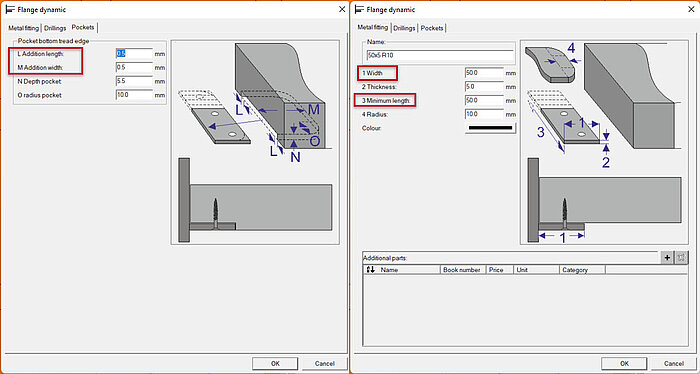Image resolution: width=700 pixels, height=374 pixels.
Task: Click the pocket diagram preview in the left window
Action: click(x=255, y=142)
